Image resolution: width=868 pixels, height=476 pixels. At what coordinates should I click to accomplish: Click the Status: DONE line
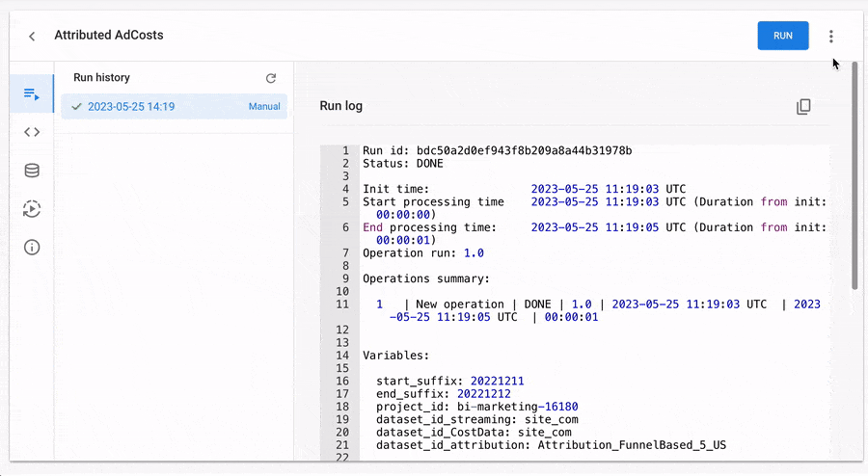[x=403, y=163]
